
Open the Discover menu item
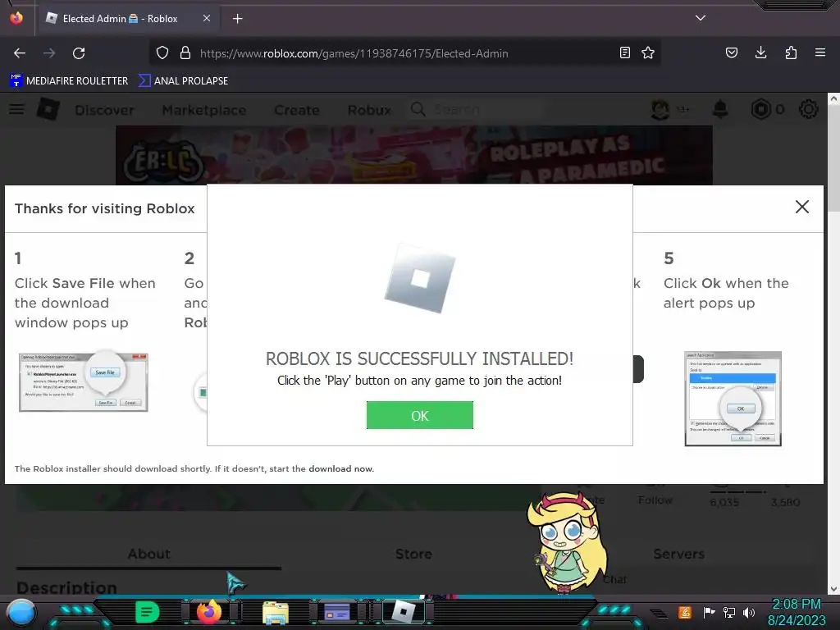104,110
